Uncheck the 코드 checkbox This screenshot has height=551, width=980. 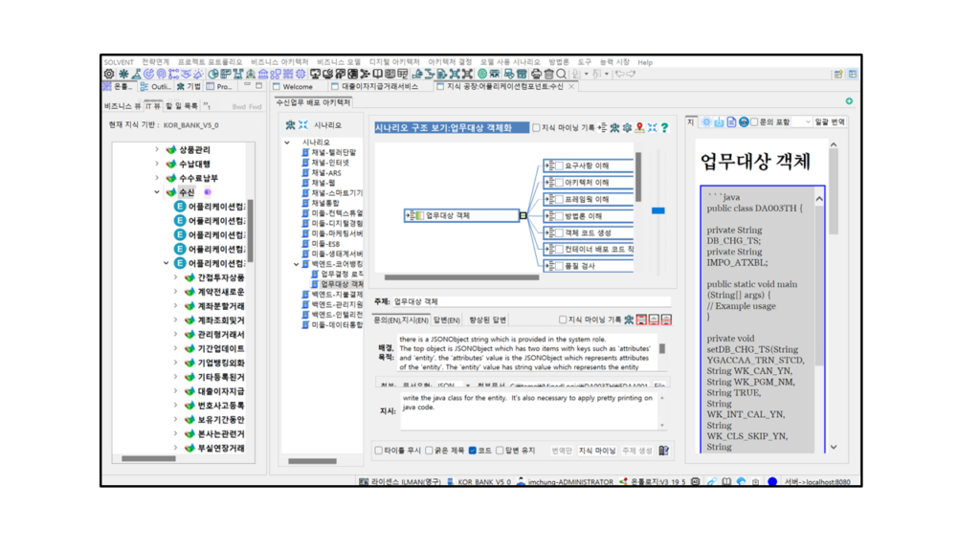473,451
